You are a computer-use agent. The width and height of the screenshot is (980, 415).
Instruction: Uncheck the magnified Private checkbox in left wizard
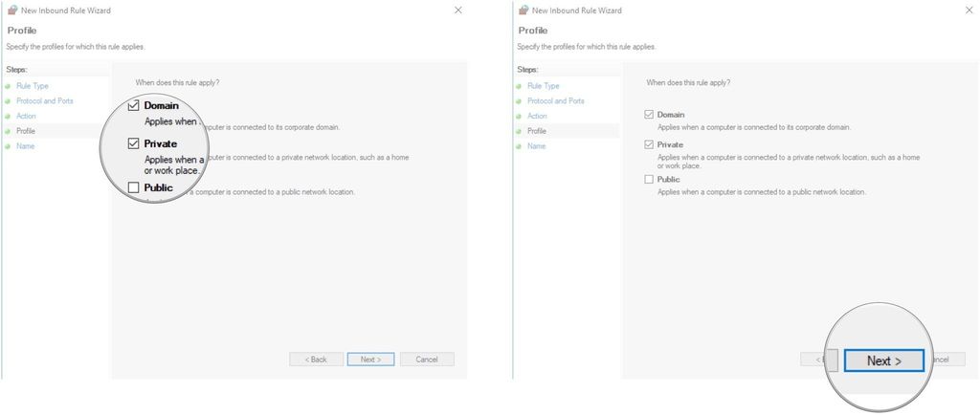(133, 143)
